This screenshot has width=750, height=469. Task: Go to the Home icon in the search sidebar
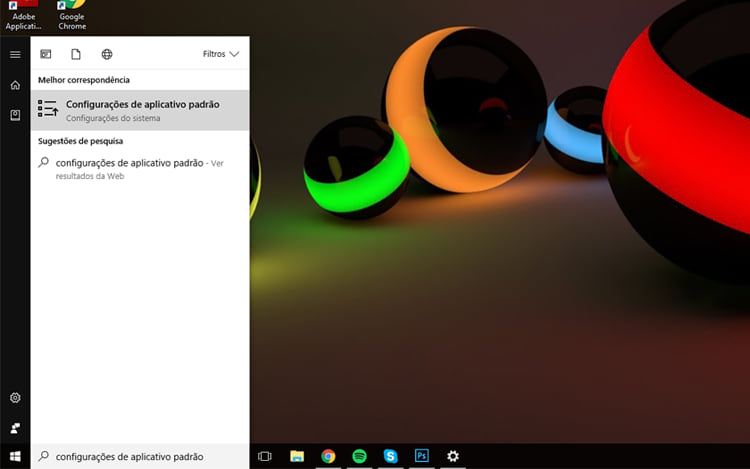coord(15,85)
